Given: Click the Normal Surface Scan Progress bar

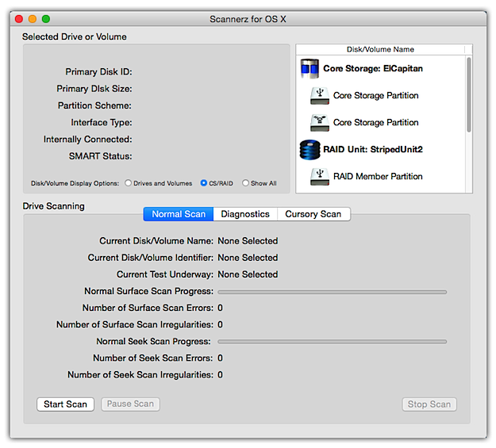Looking at the screenshot, I should click(333, 292).
